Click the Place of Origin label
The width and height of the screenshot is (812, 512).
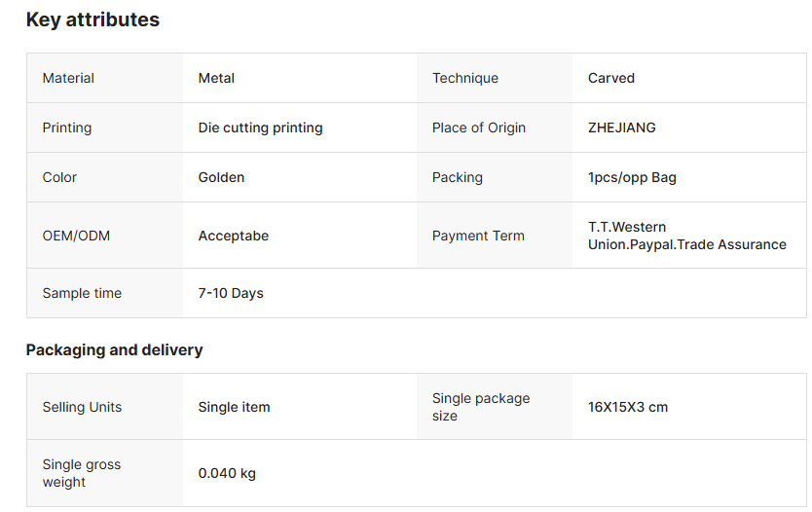click(478, 128)
